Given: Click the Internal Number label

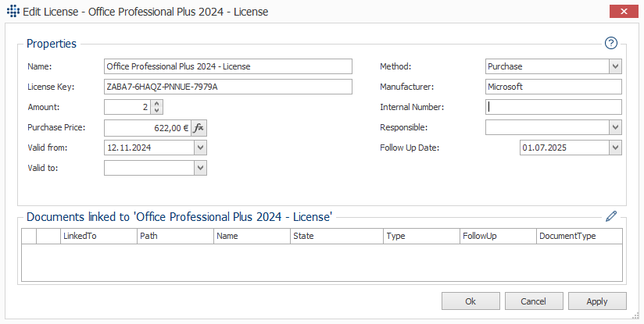Looking at the screenshot, I should tap(412, 107).
